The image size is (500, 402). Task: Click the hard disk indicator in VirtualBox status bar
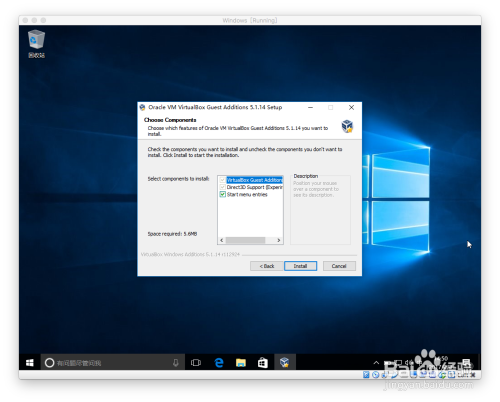(366, 375)
